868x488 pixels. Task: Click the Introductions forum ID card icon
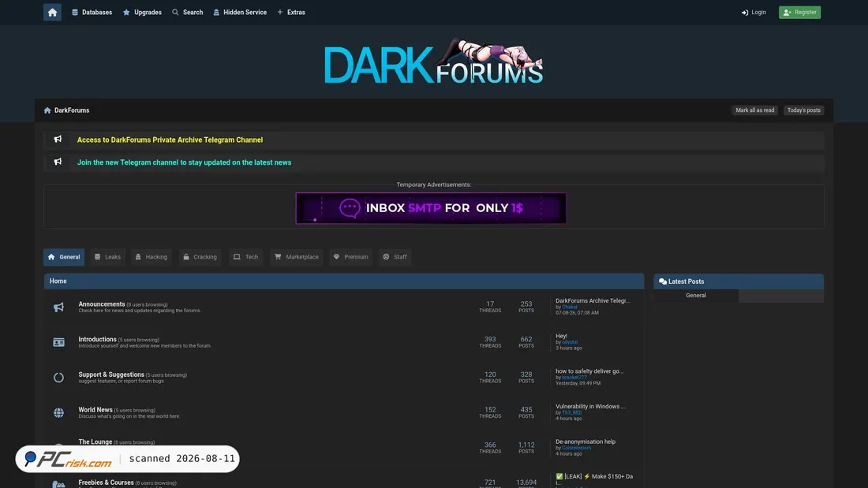pyautogui.click(x=58, y=342)
